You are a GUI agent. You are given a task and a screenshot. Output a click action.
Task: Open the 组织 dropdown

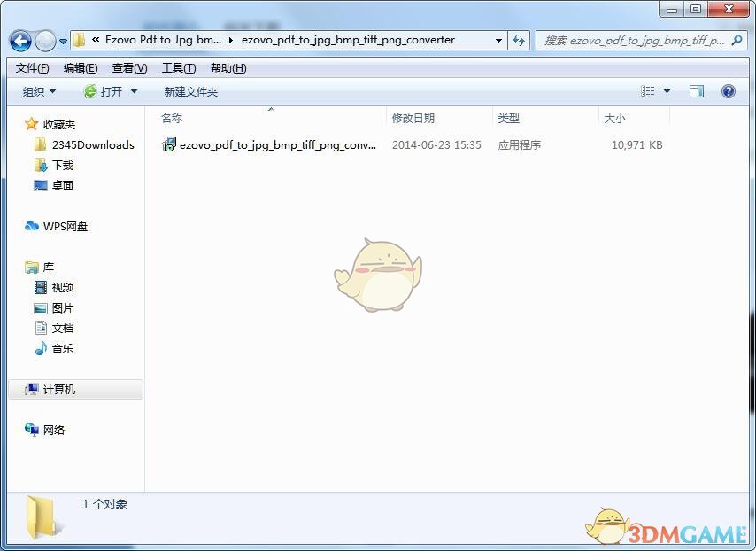(x=39, y=91)
